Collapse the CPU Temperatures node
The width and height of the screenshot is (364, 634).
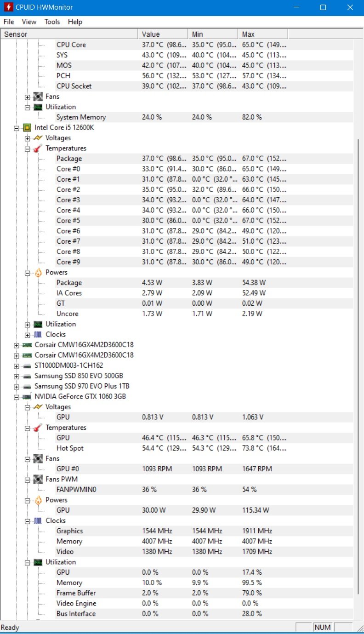click(28, 148)
